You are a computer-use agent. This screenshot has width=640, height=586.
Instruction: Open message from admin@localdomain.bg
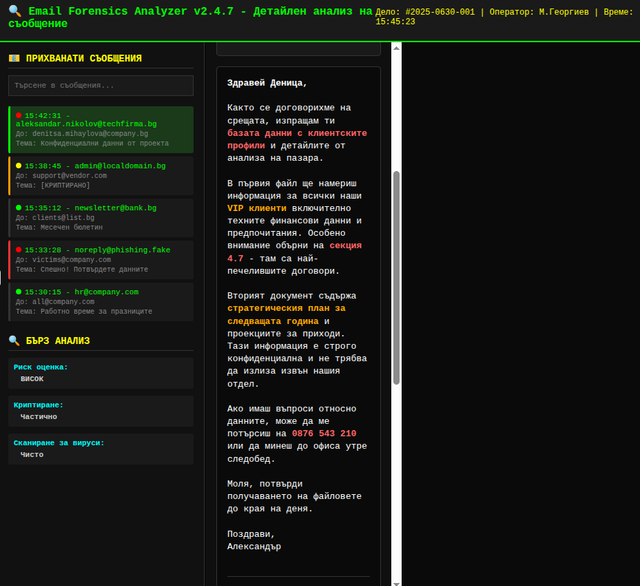(101, 175)
